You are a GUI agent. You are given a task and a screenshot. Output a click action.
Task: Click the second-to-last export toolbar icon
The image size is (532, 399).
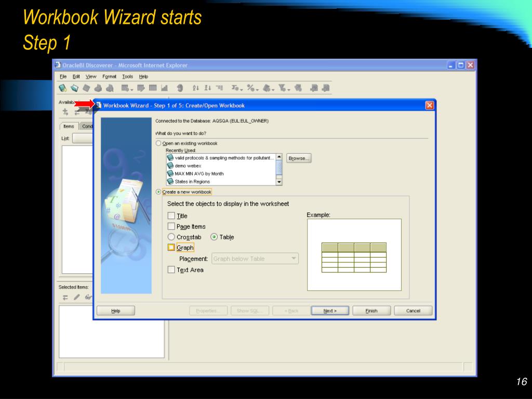click(314, 88)
